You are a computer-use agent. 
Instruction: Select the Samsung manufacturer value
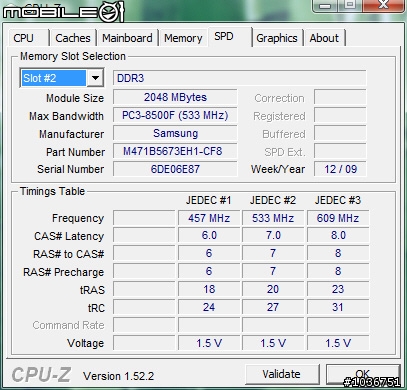pyautogui.click(x=175, y=133)
